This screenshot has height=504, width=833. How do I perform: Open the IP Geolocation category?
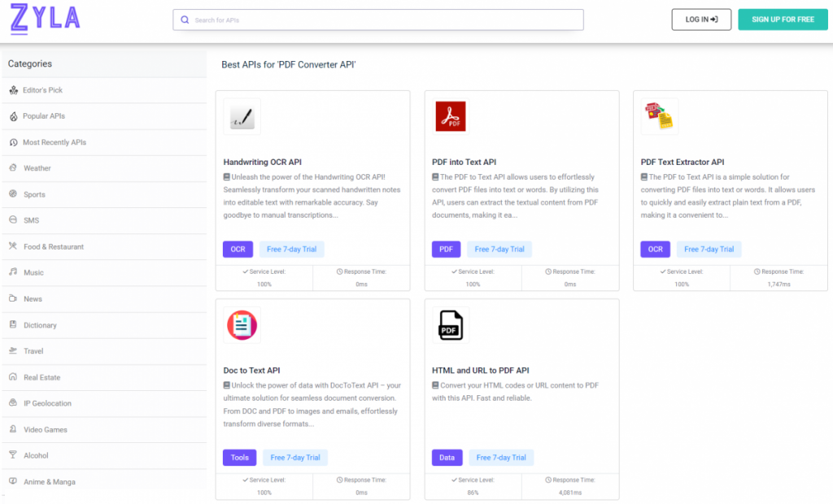(x=104, y=404)
